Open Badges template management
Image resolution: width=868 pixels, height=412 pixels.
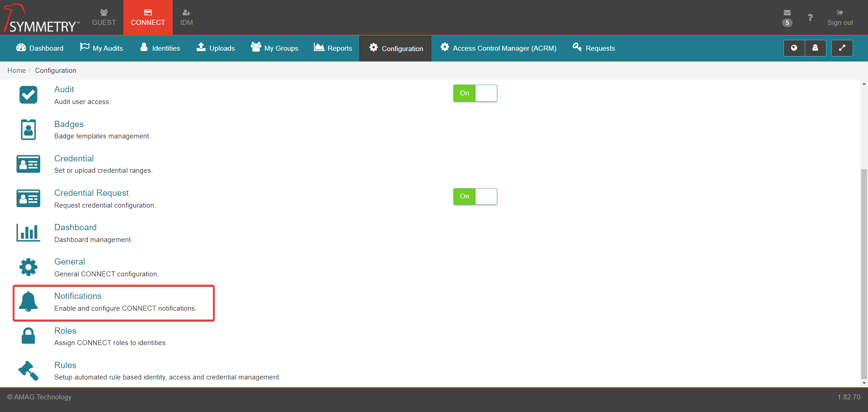[69, 124]
